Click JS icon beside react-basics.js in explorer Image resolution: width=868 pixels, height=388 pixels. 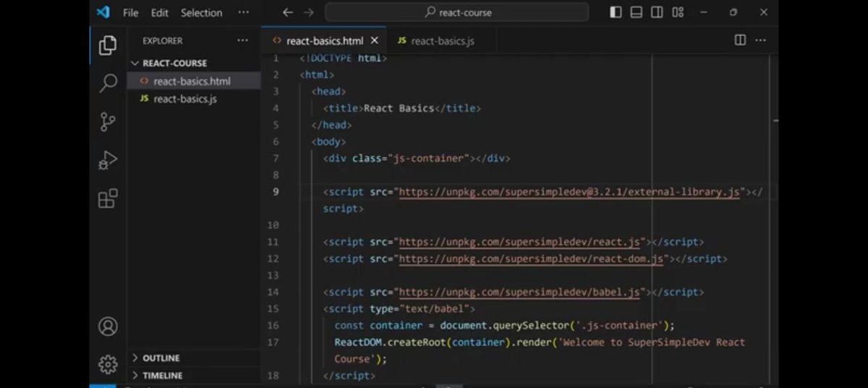coord(144,98)
